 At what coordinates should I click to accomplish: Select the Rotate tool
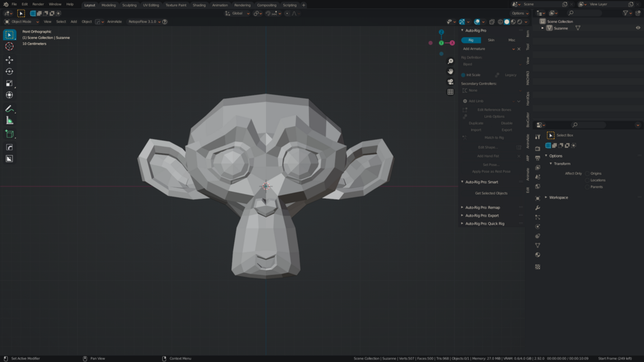(x=9, y=71)
